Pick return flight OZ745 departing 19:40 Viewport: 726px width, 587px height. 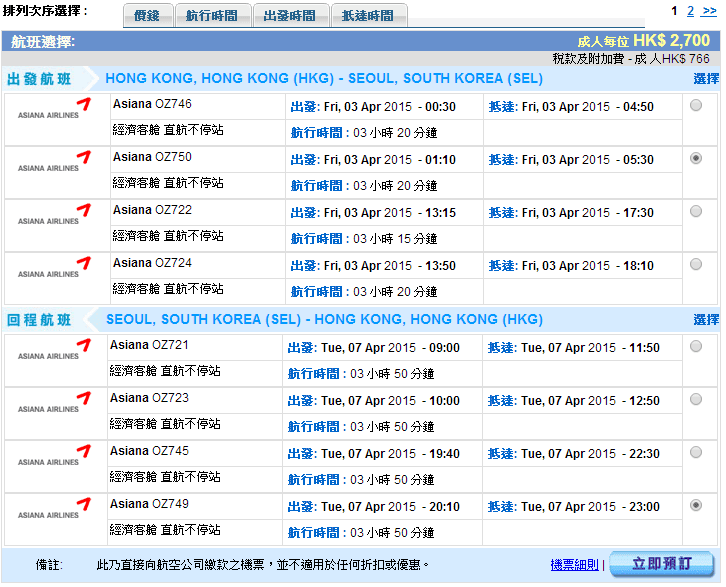(x=696, y=452)
